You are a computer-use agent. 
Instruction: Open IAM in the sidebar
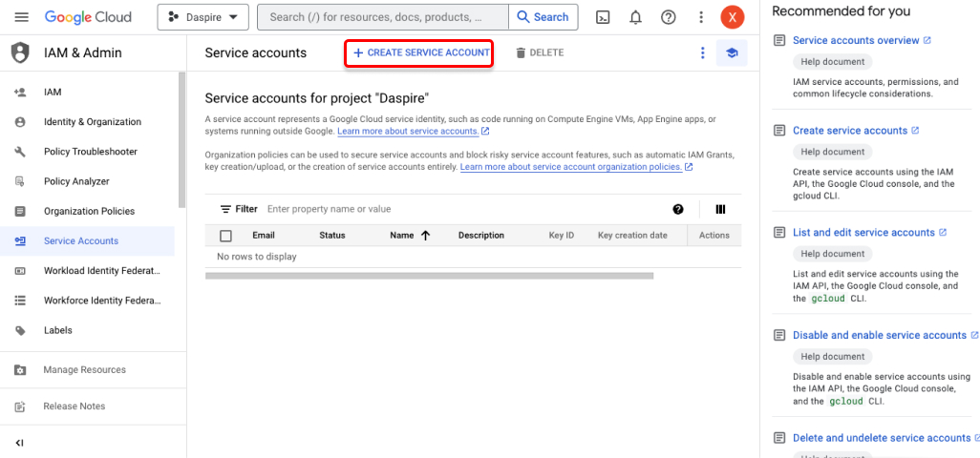53,93
